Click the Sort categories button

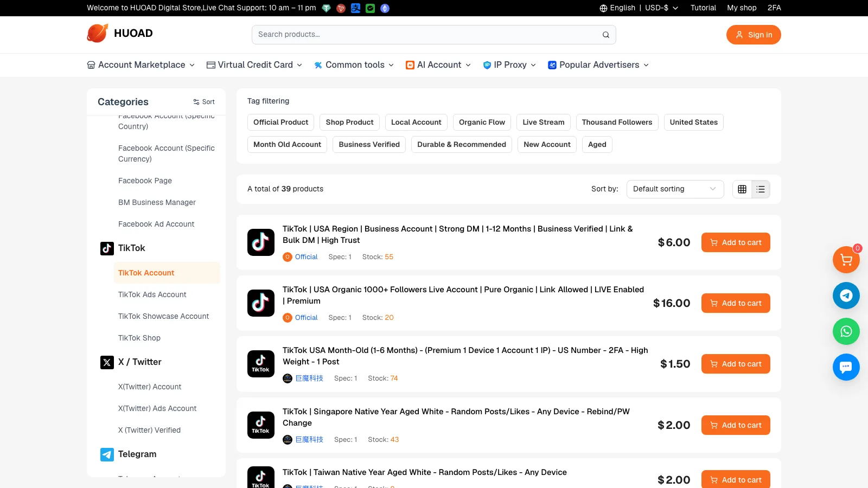pos(204,102)
